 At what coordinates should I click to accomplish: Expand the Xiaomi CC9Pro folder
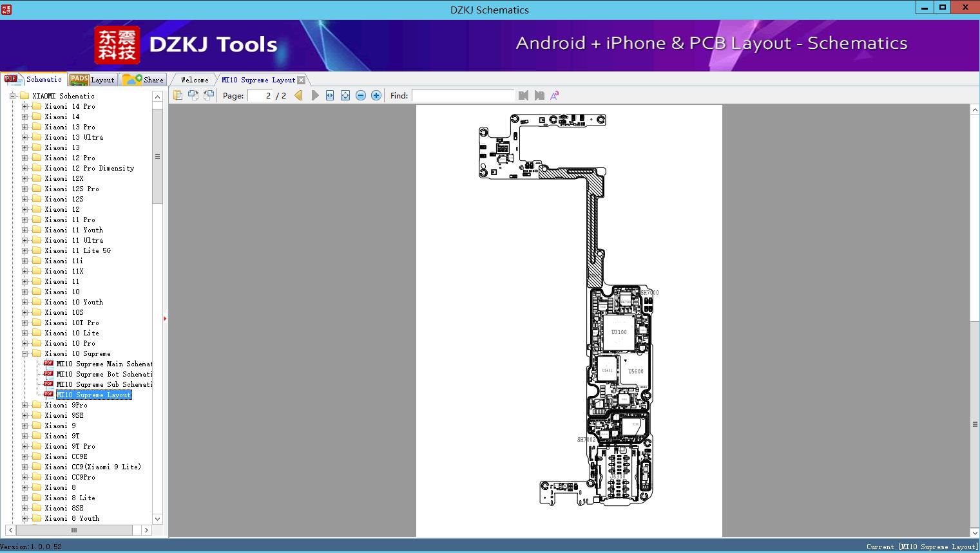click(25, 477)
